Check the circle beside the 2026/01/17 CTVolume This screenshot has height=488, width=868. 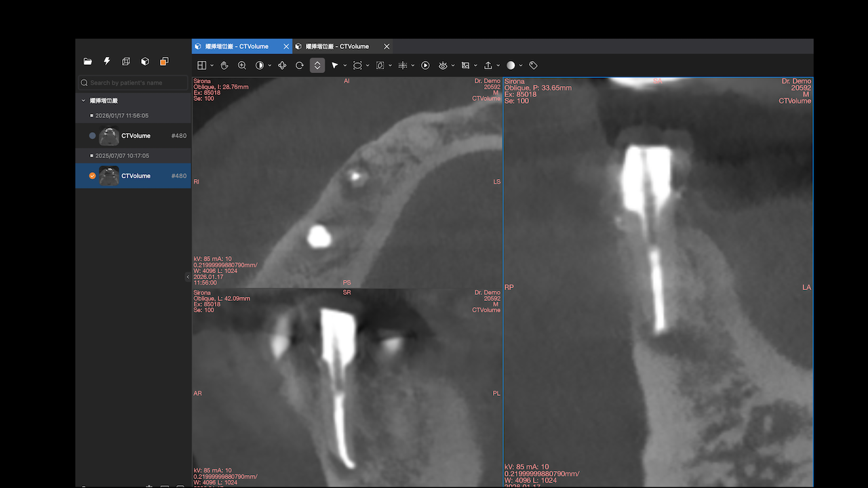coord(92,136)
